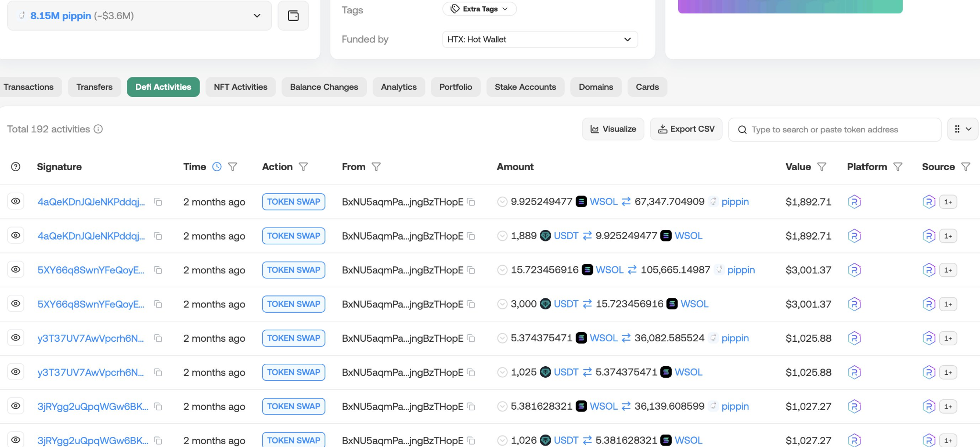
Task: Click the Visualize button
Action: pos(613,129)
